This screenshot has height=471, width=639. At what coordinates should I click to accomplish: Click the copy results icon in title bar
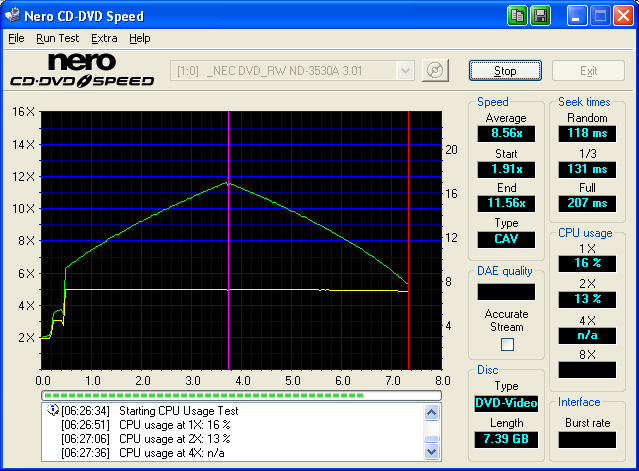pos(517,16)
